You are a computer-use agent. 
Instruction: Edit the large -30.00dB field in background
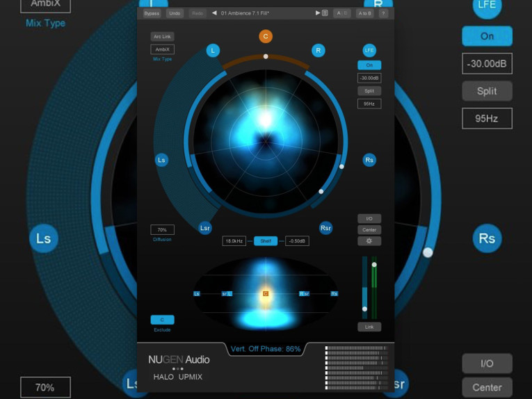(x=487, y=63)
